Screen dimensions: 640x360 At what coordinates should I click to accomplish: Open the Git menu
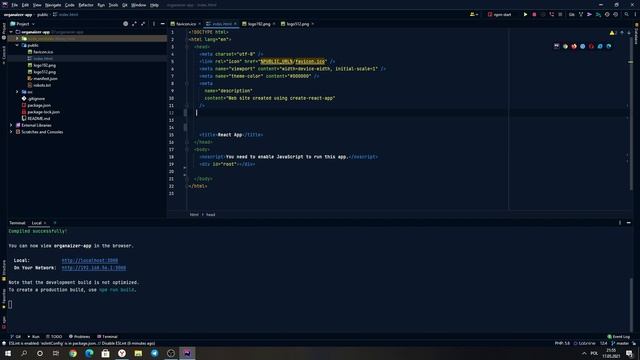tap(124, 5)
